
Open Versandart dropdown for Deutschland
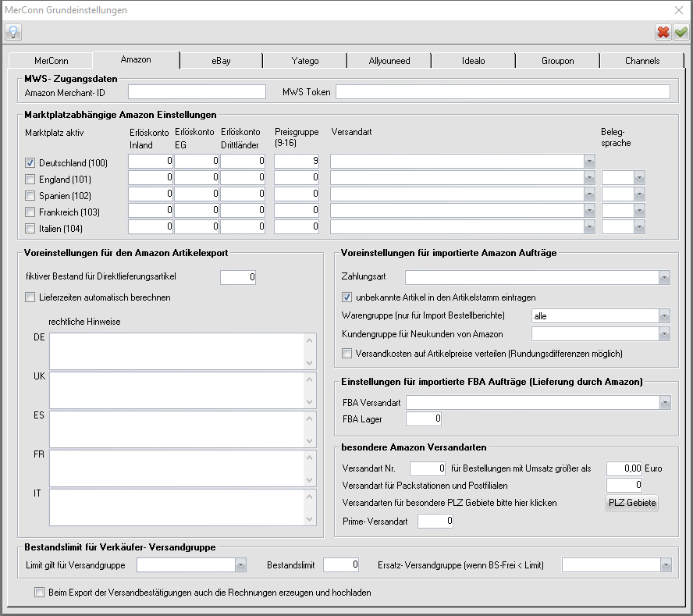point(589,162)
